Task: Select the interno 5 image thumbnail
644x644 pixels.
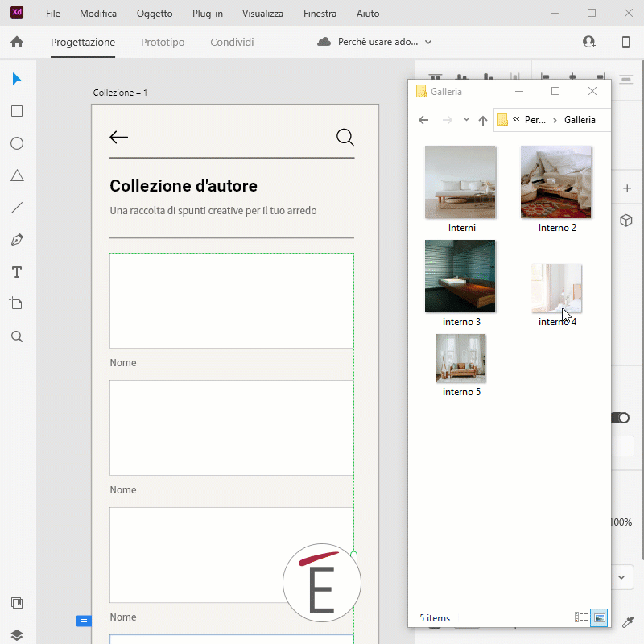Action: tap(460, 358)
